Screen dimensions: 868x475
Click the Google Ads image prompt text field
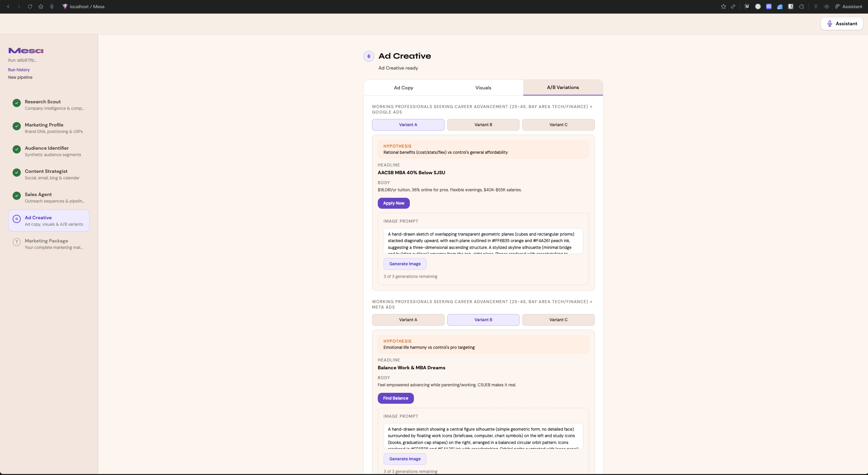(483, 241)
